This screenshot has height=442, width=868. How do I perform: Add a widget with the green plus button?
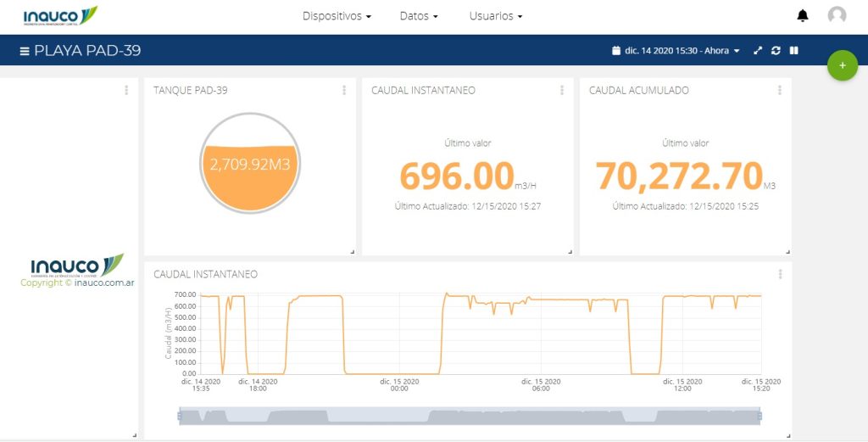tap(842, 66)
